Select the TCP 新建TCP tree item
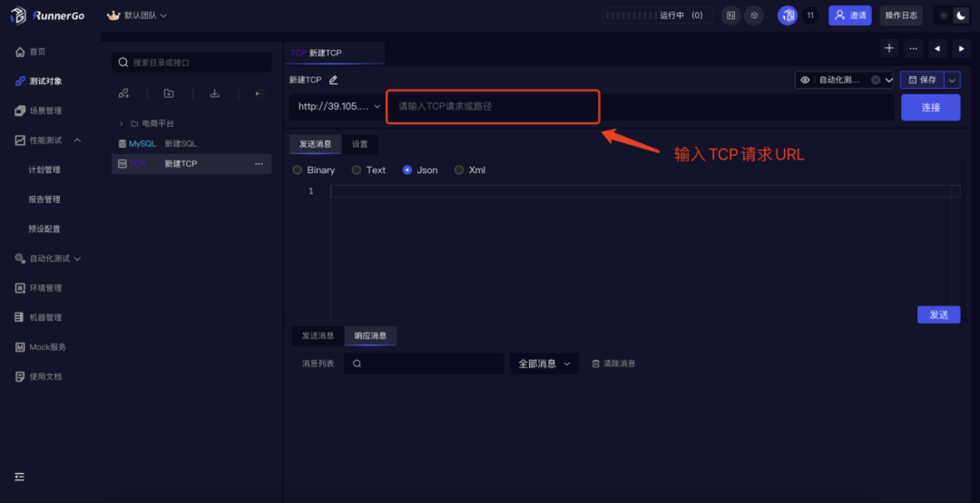The height and width of the screenshot is (503, 980). click(x=191, y=164)
